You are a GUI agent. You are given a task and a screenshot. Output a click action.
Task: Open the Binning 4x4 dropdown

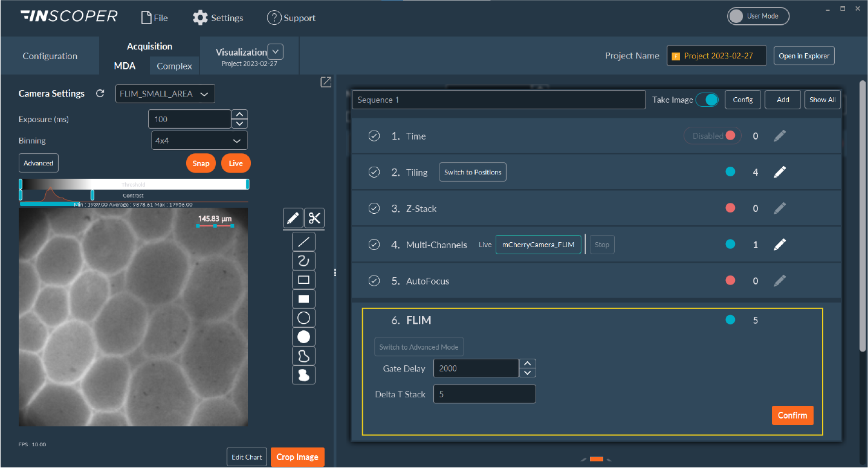pyautogui.click(x=199, y=141)
